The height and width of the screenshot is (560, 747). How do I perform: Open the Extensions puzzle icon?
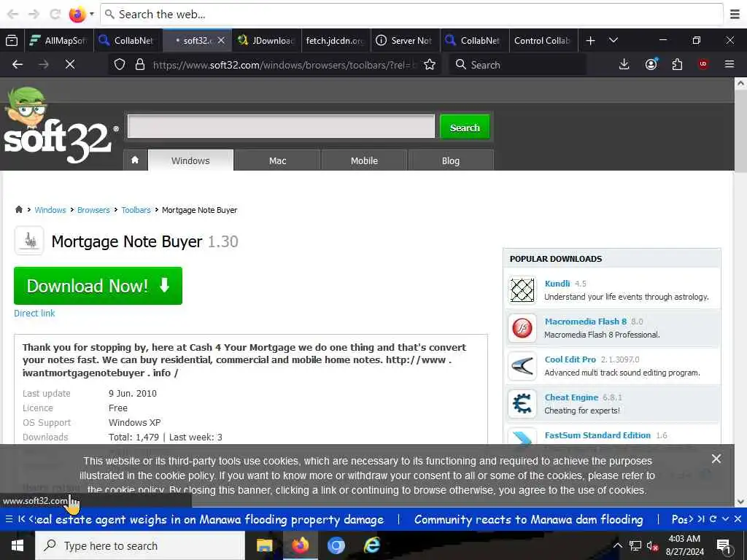coord(677,64)
